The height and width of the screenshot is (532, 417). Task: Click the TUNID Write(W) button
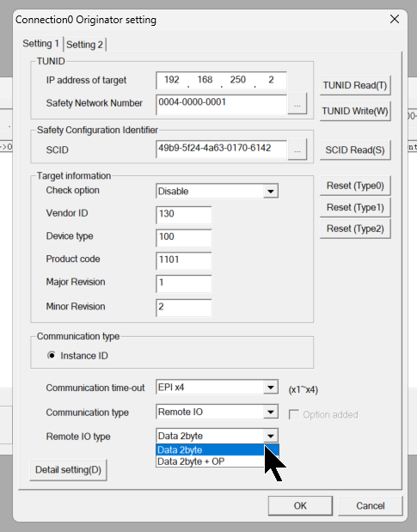pyautogui.click(x=355, y=111)
